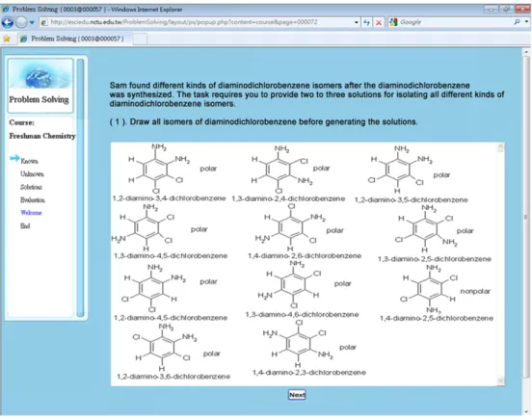Open the address bar history dropdown

tap(356, 23)
